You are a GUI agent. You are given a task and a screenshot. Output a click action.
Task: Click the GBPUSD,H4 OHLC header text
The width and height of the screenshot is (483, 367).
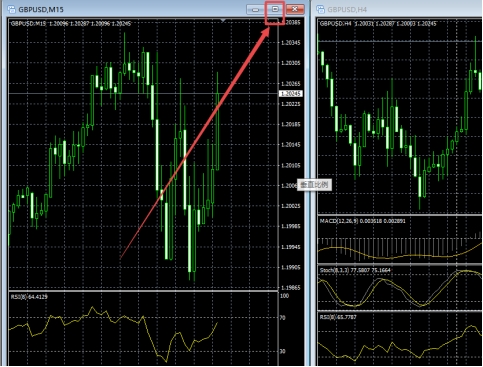pyautogui.click(x=378, y=24)
